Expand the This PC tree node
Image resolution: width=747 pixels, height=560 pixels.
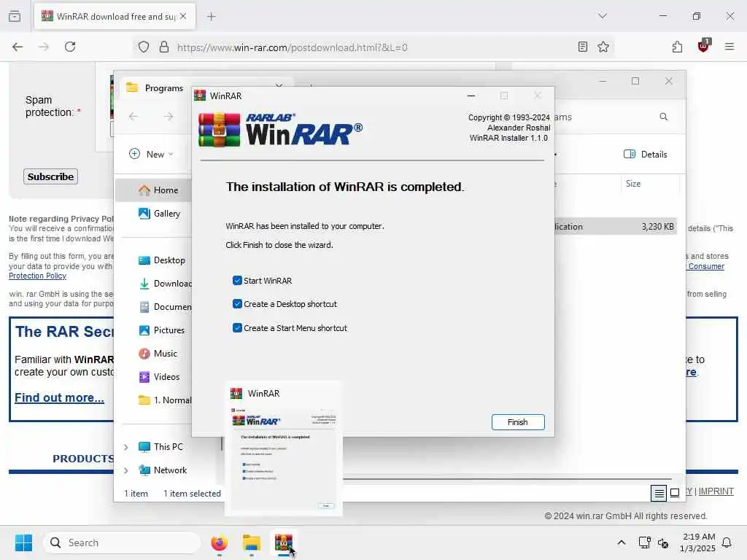tap(125, 447)
